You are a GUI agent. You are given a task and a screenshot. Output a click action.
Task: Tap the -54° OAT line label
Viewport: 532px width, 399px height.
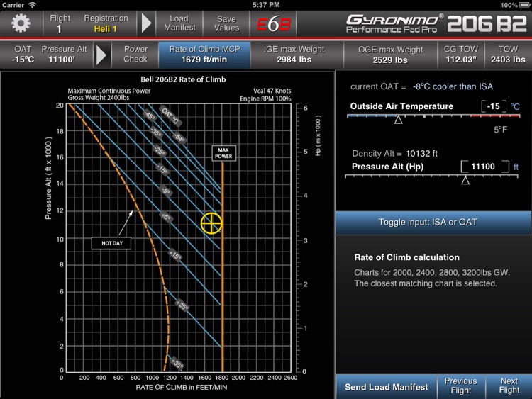179,137
